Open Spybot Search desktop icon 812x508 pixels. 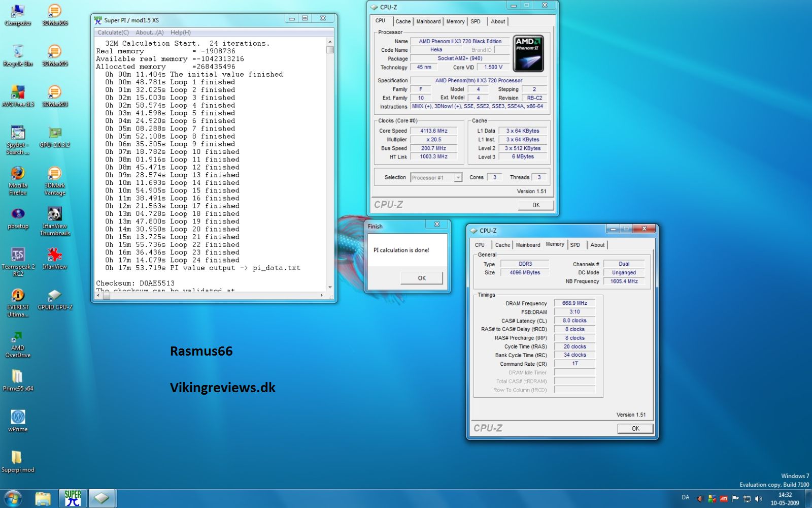[18, 140]
